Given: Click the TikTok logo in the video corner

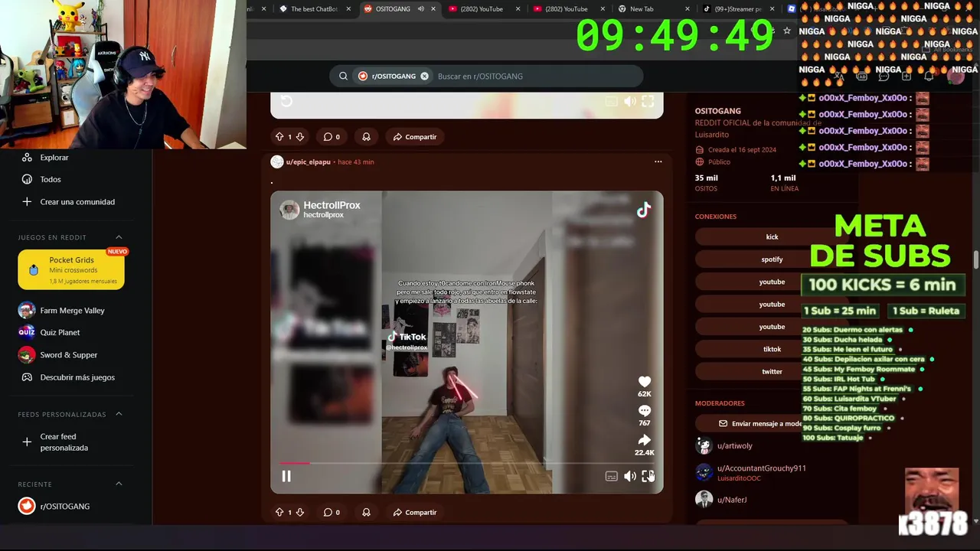Looking at the screenshot, I should click(644, 210).
